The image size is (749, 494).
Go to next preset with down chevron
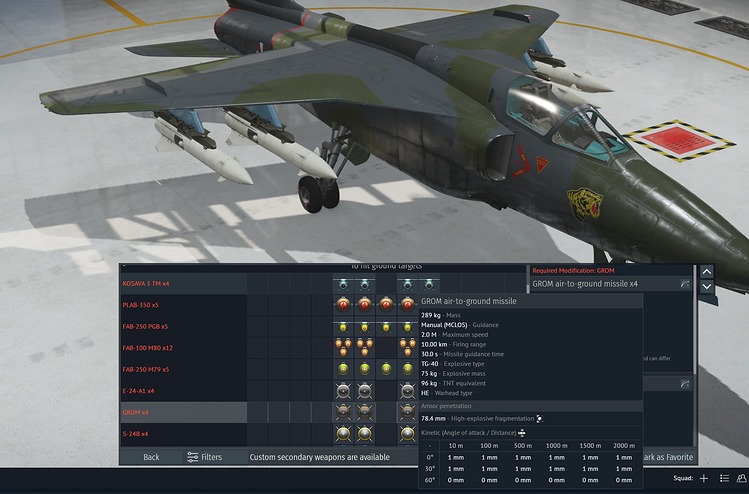(x=707, y=287)
